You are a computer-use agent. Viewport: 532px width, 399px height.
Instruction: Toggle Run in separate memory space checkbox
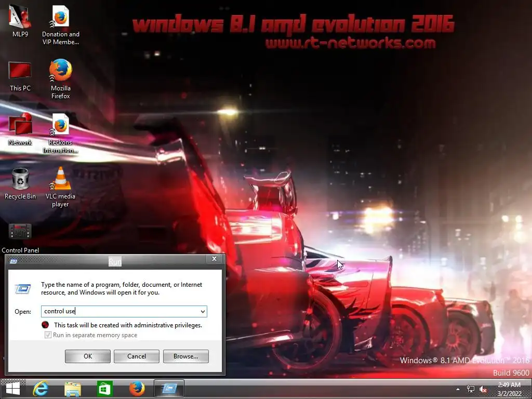click(x=48, y=335)
